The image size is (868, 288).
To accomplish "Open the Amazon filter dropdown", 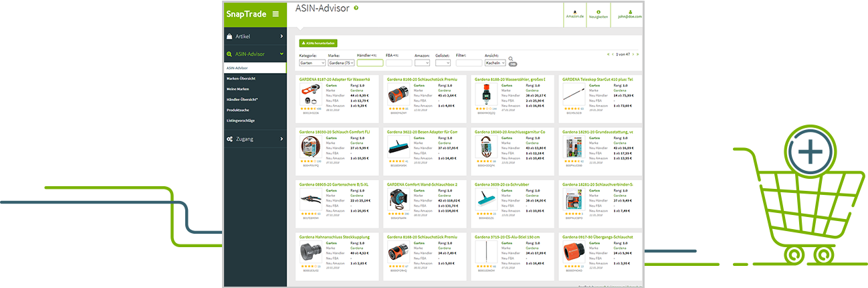I will pos(422,62).
